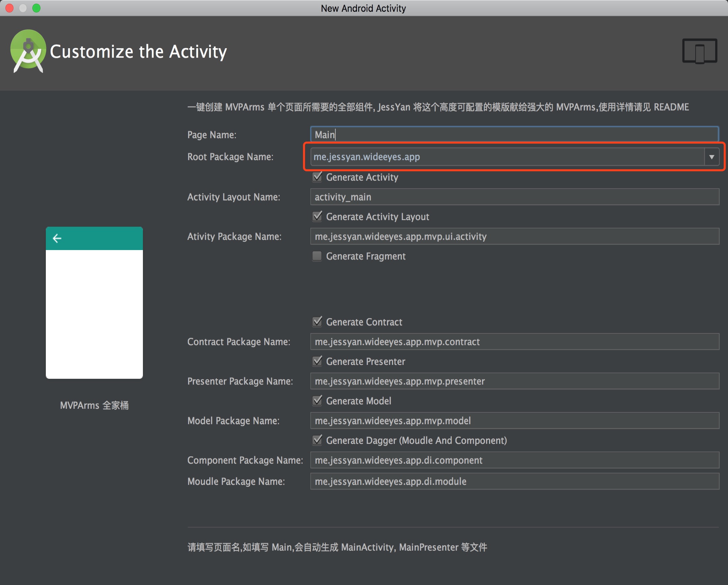Click the Activity Layout Name field
The image size is (728, 585).
514,197
